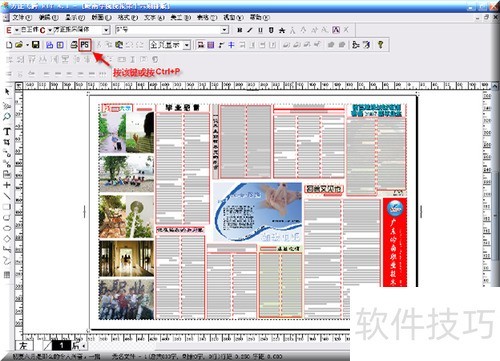This screenshot has width=500, height=361.
Task: Open the 格式 (Format) menu
Action: pyautogui.click(x=128, y=17)
